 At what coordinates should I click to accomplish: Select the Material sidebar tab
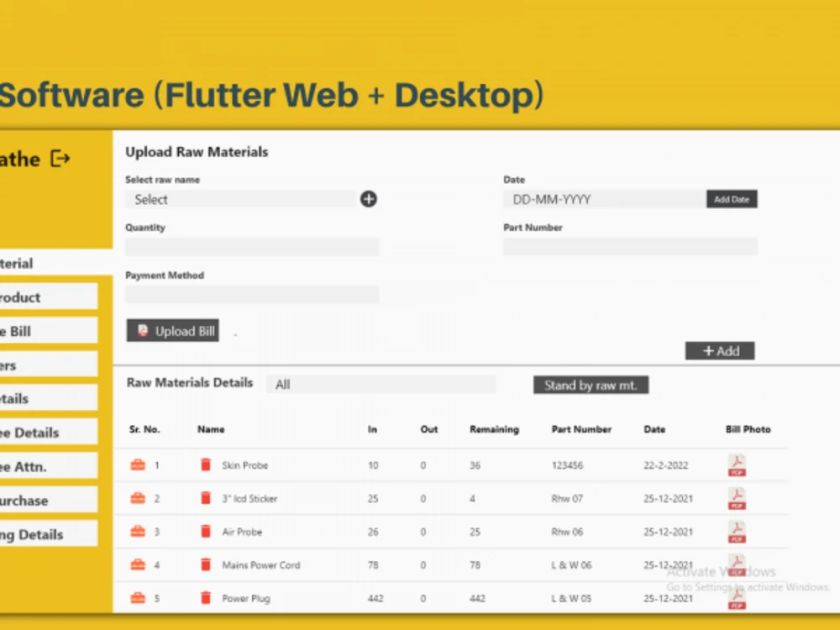tap(56, 263)
